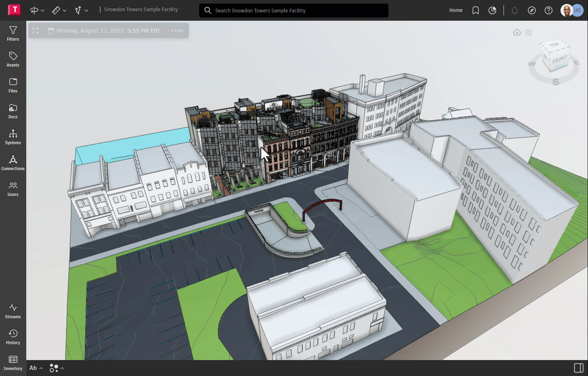Expand the viewport to fullscreen
The width and height of the screenshot is (588, 376).
pos(35,30)
